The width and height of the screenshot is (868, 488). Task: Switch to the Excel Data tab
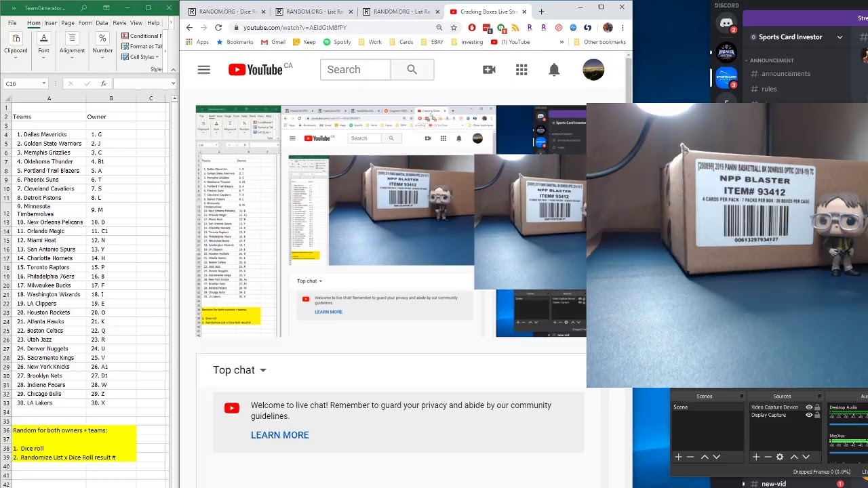[102, 23]
